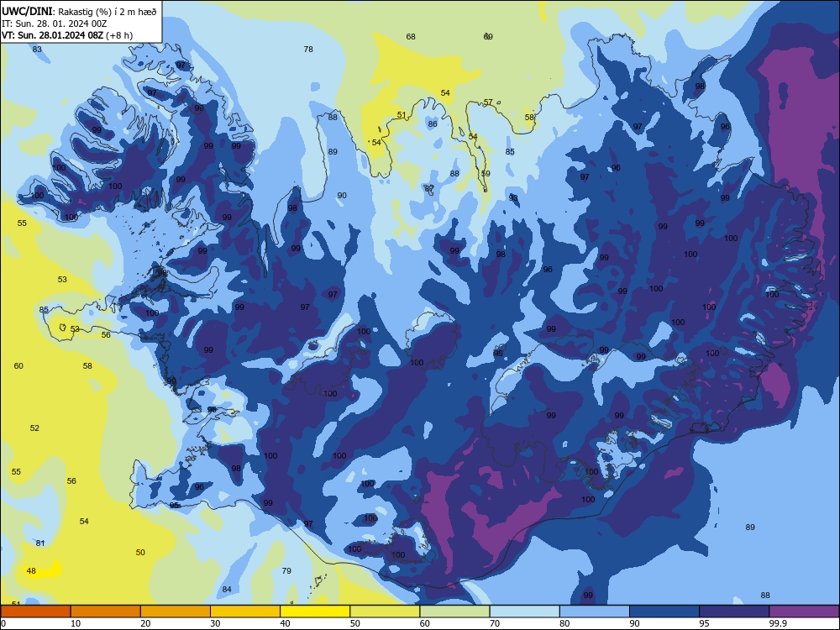
Task: Select the map value '60' in the western sea
Action: (18, 366)
